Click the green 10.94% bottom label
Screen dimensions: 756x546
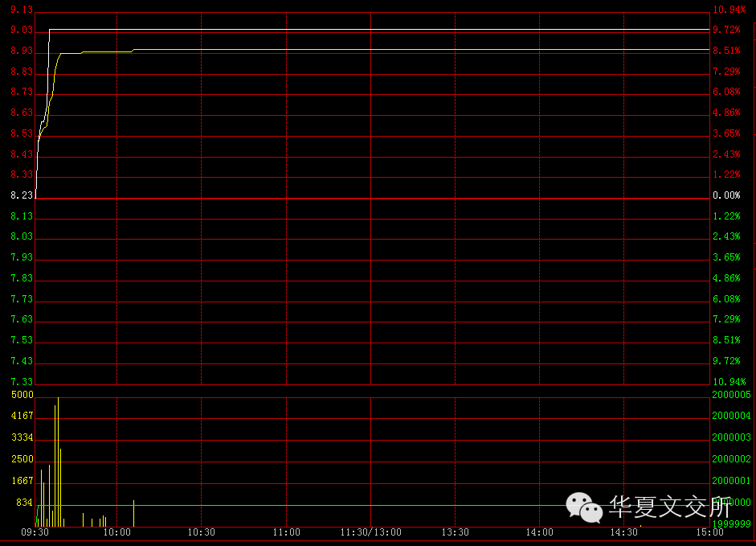[729, 381]
